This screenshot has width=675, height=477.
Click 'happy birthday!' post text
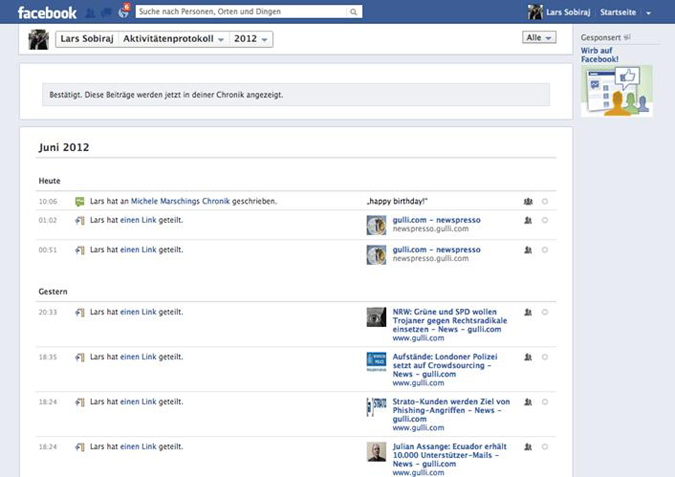(397, 201)
